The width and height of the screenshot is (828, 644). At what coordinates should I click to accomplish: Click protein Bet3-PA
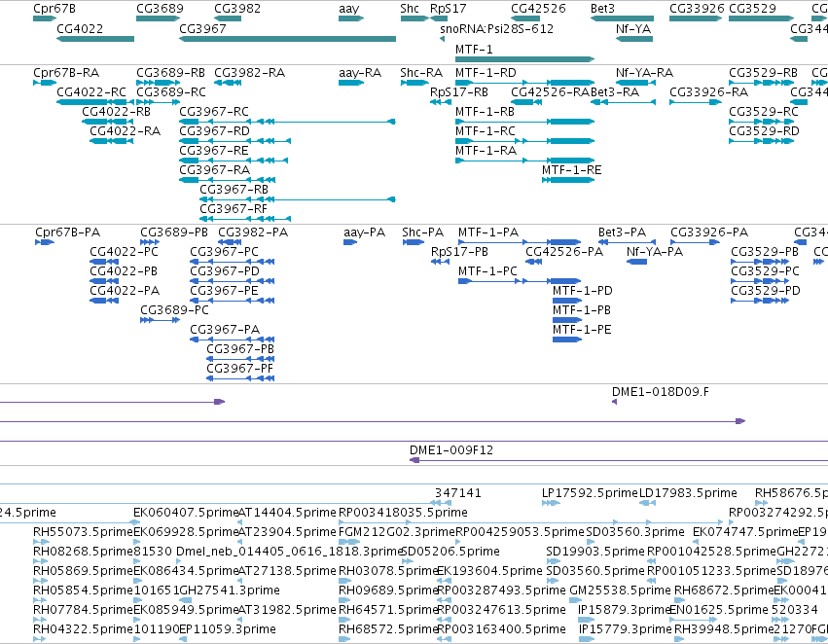(622, 233)
